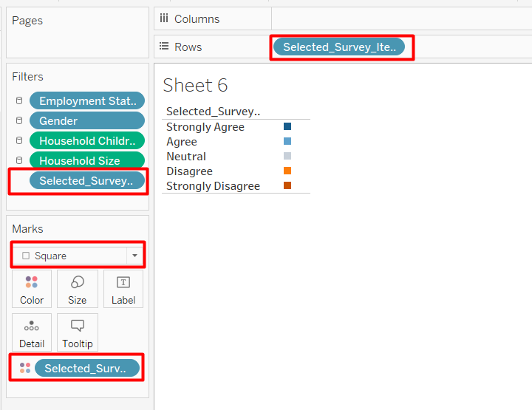This screenshot has height=410, width=532.
Task: Open the Size mark property
Action: (78, 289)
